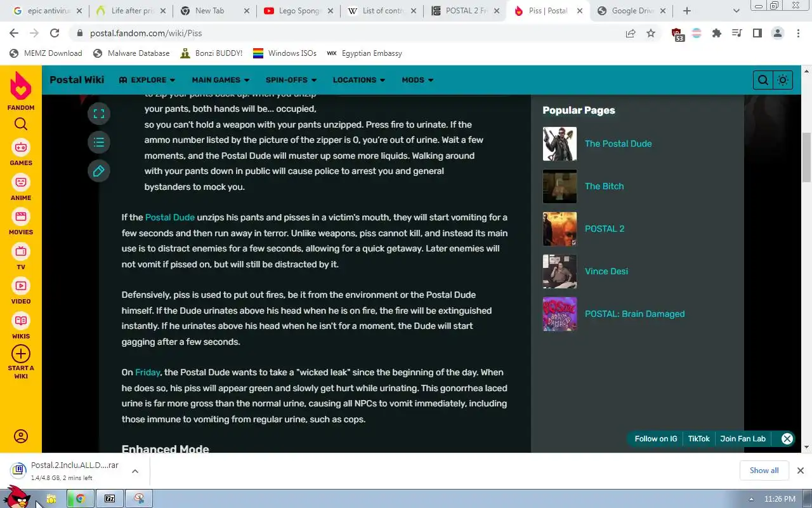The height and width of the screenshot is (508, 812).
Task: Open the Movies category icon
Action: (x=21, y=217)
